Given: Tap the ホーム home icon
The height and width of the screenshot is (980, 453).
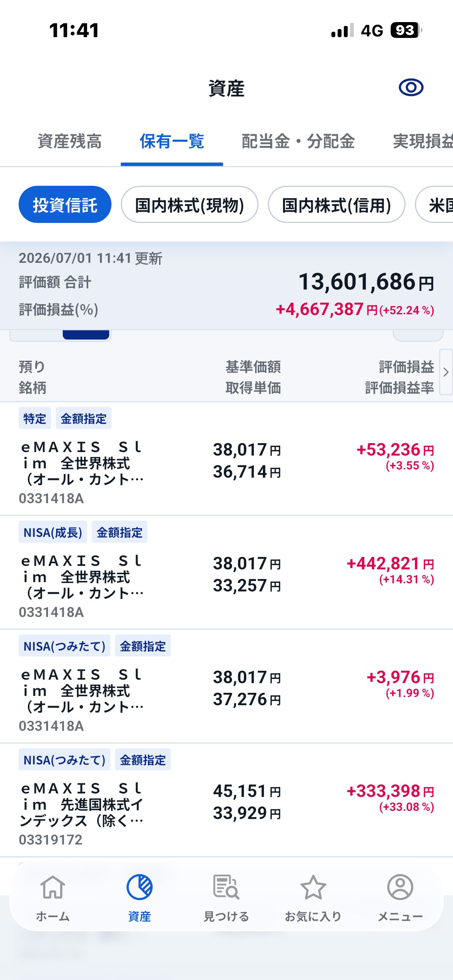Looking at the screenshot, I should pos(53,887).
